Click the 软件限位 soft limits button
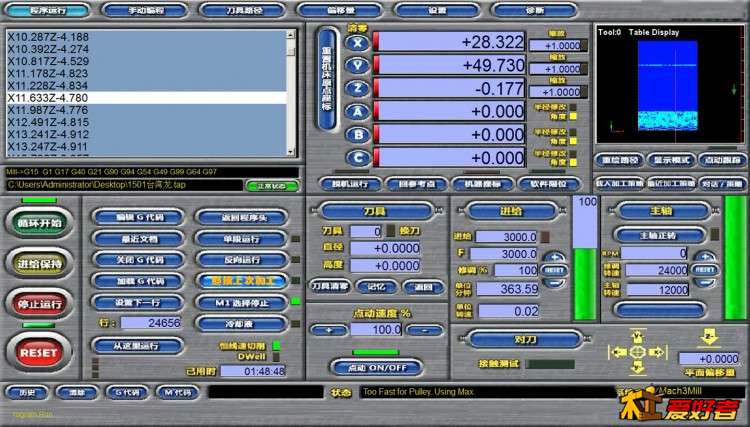Viewport: 750px width, 427px height. (x=549, y=184)
